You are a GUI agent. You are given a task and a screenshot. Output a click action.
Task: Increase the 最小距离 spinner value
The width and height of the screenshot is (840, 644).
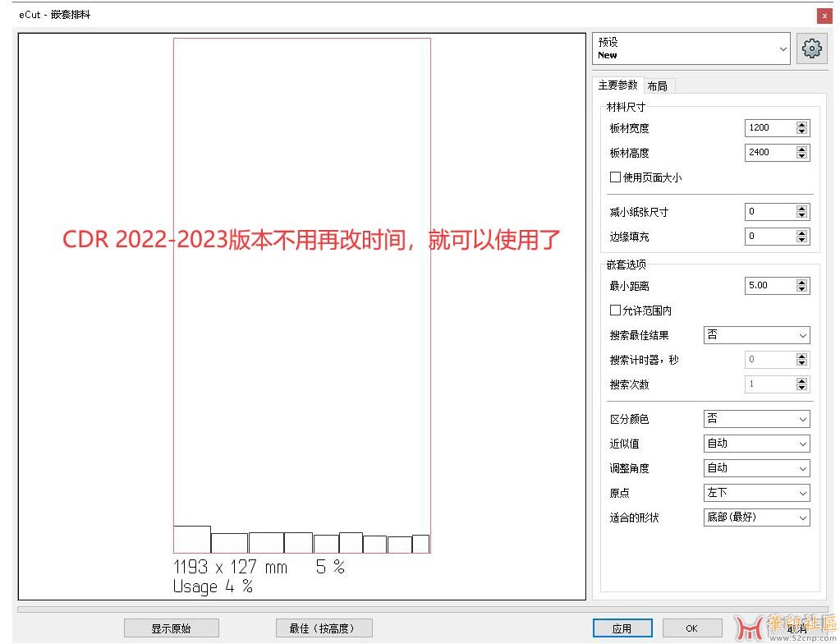(x=801, y=282)
